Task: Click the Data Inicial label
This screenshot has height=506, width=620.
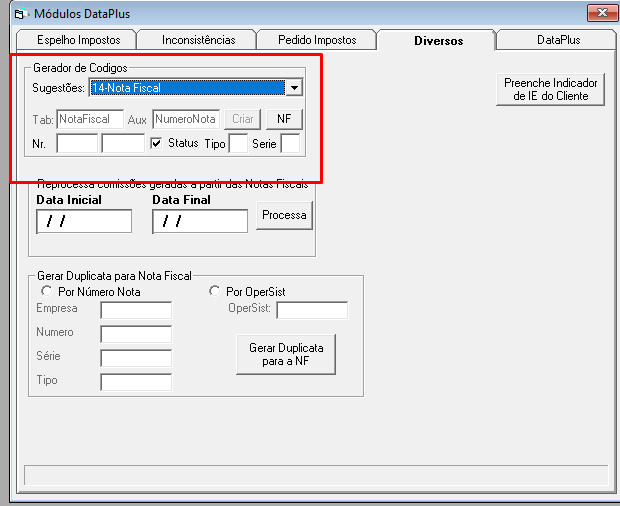Action: coord(69,200)
